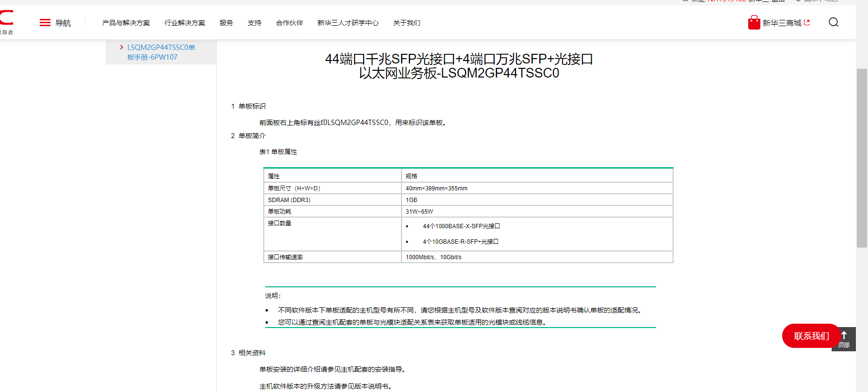Viewport: 868px width, 392px height.
Task: Open the 新华三商城 store link
Action: click(x=782, y=23)
